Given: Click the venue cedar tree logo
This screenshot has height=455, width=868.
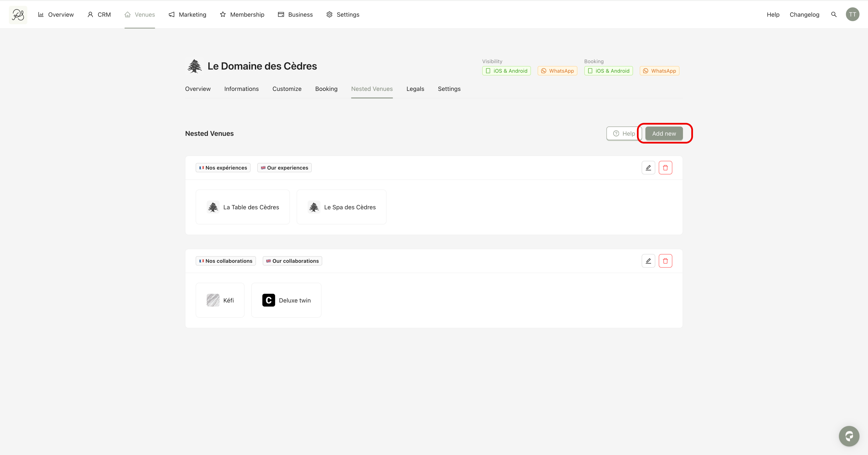Looking at the screenshot, I should point(194,66).
